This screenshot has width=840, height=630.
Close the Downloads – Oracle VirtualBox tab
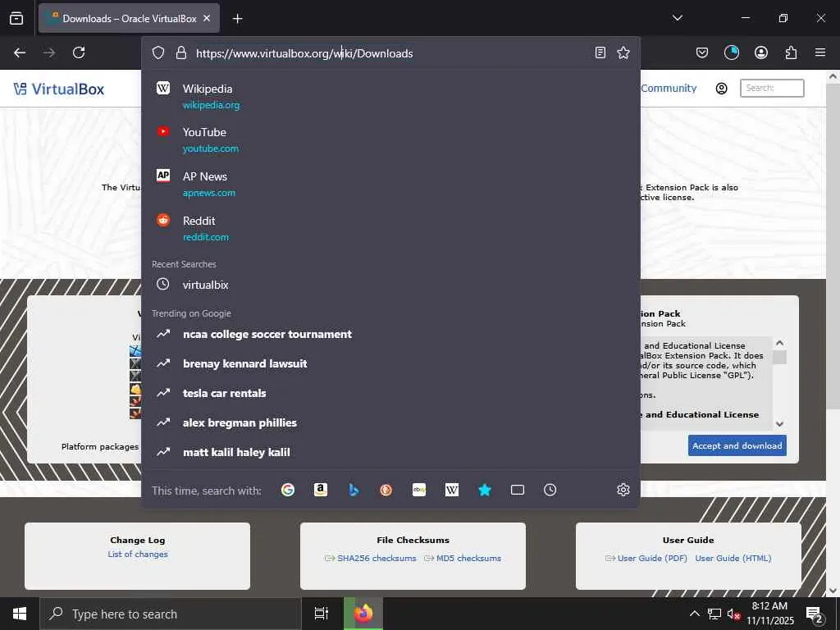207,18
